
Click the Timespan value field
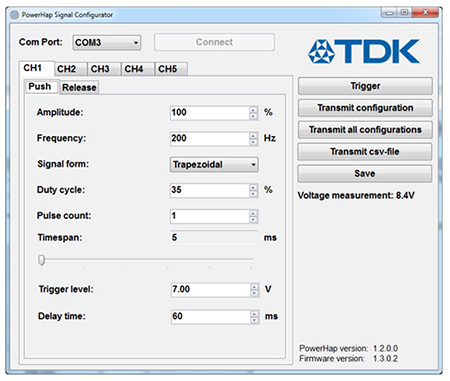point(214,238)
